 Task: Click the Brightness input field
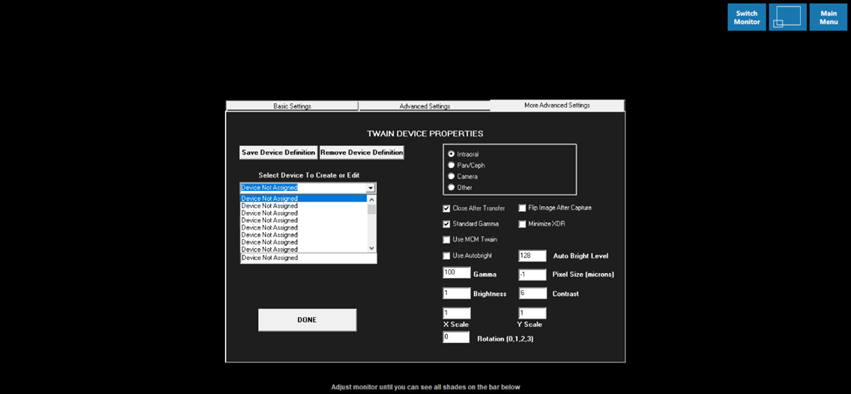coord(456,293)
